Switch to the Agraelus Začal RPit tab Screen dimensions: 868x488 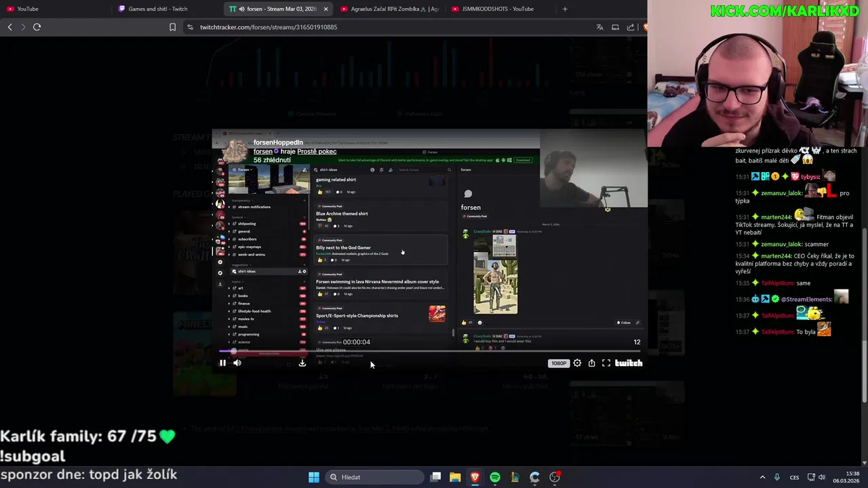coord(389,9)
